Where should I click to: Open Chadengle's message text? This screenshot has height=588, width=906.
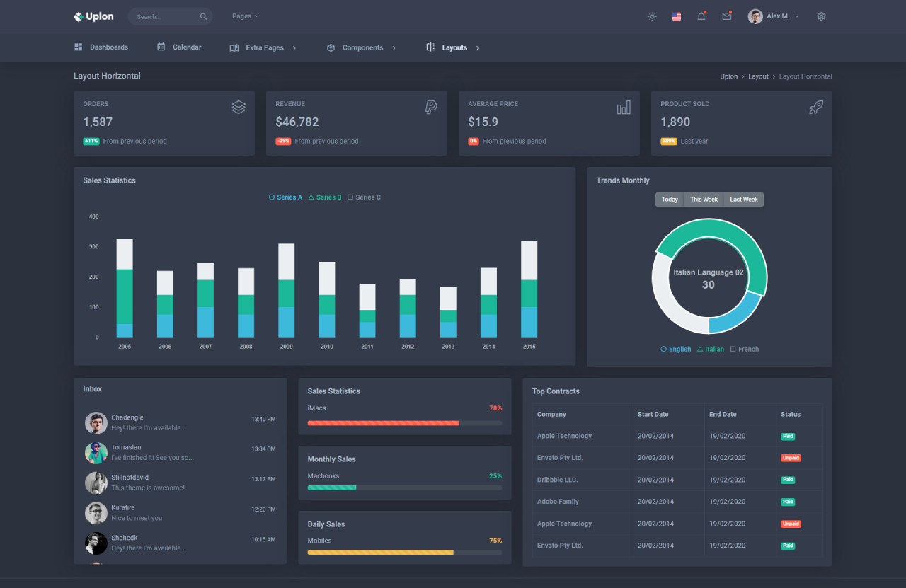pyautogui.click(x=149, y=428)
